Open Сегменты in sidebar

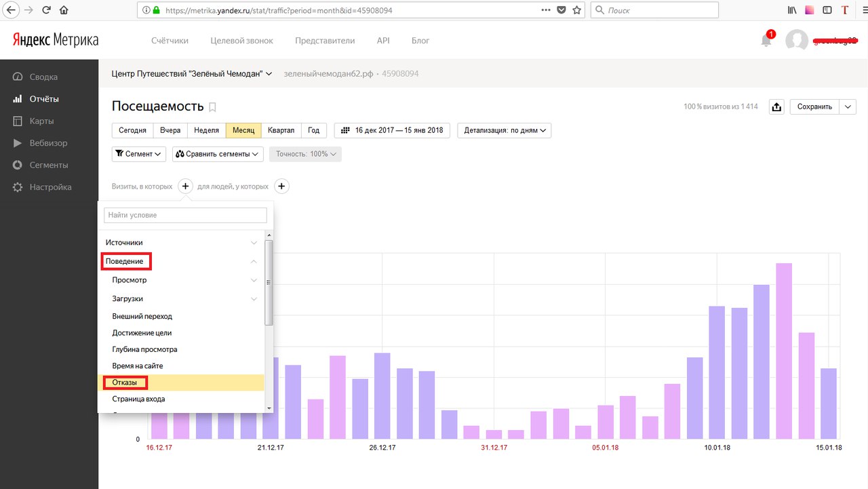(49, 165)
